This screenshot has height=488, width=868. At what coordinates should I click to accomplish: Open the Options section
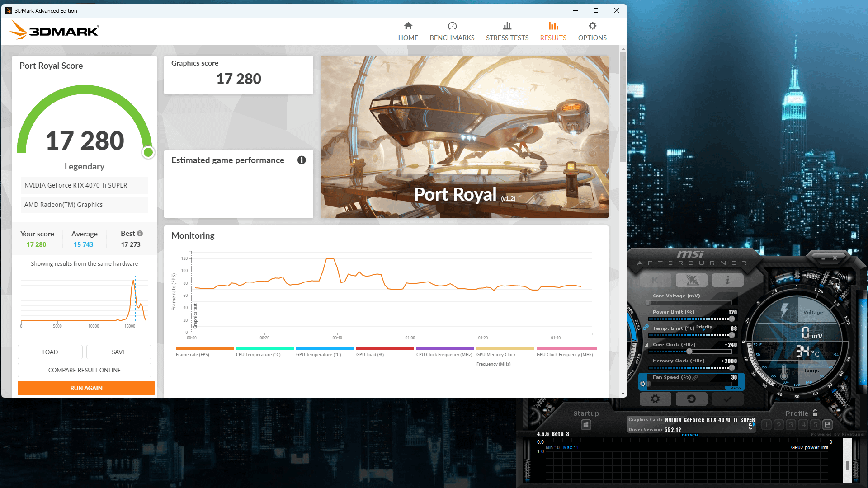click(x=592, y=31)
